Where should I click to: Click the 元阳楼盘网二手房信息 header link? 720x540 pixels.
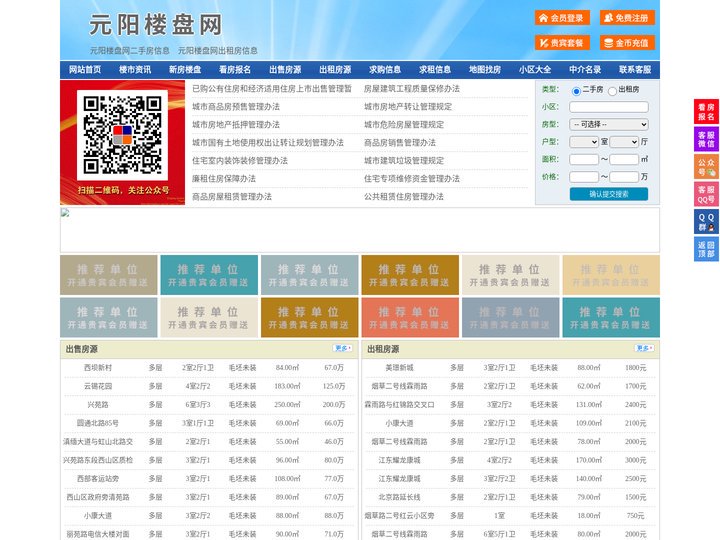[129, 51]
